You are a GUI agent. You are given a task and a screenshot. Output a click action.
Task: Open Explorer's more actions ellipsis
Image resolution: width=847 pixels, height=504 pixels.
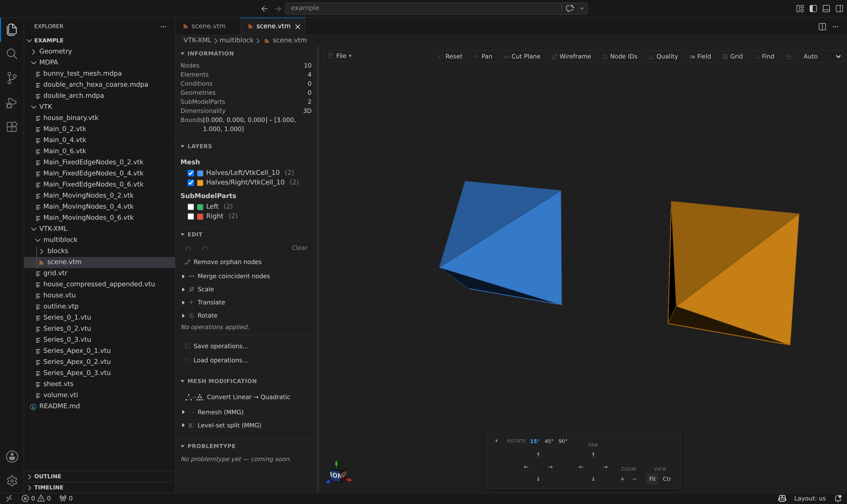click(163, 26)
